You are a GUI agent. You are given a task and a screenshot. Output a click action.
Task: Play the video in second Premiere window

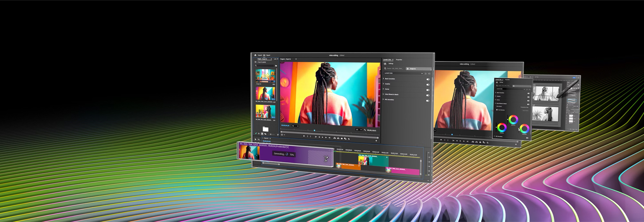(x=460, y=141)
